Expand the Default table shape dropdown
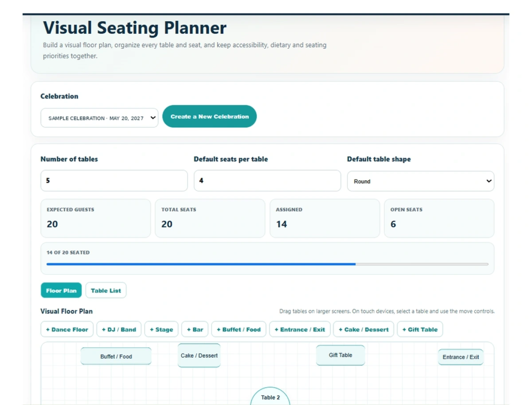This screenshot has height=405, width=532. 420,181
